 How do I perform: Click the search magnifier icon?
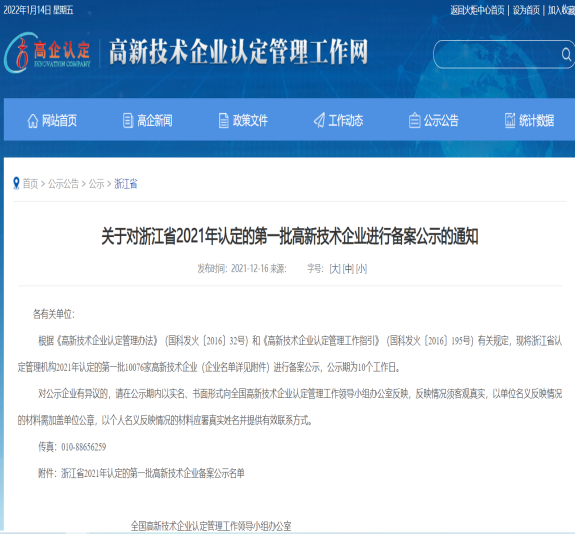click(566, 55)
